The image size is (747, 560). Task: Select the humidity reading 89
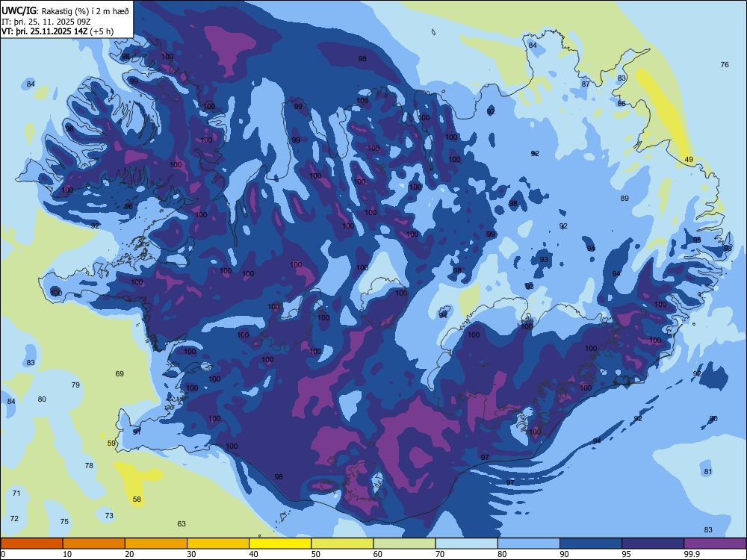click(x=624, y=198)
